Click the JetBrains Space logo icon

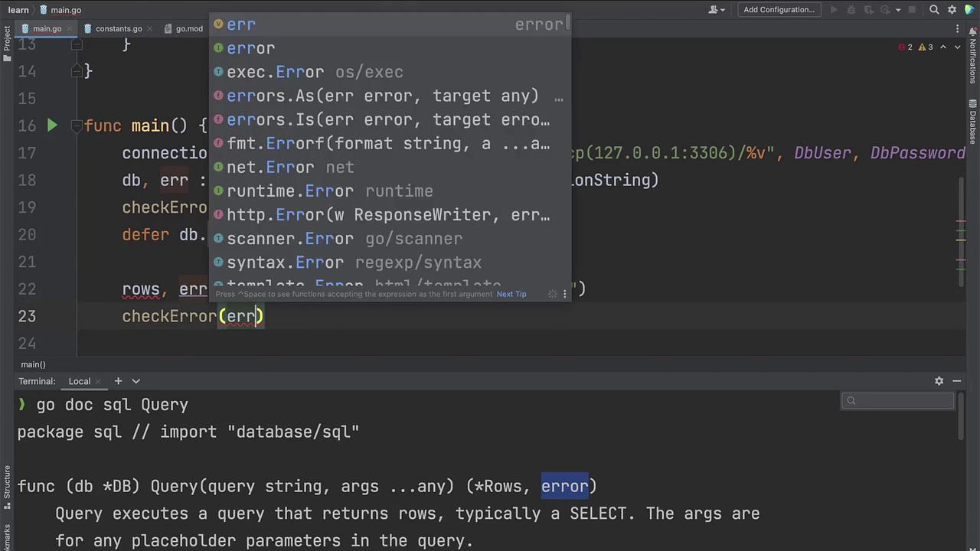point(970,10)
